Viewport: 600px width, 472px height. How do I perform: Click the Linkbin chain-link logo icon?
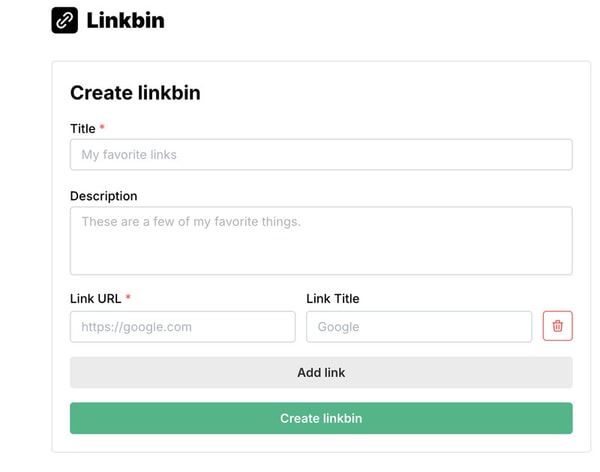[x=64, y=20]
